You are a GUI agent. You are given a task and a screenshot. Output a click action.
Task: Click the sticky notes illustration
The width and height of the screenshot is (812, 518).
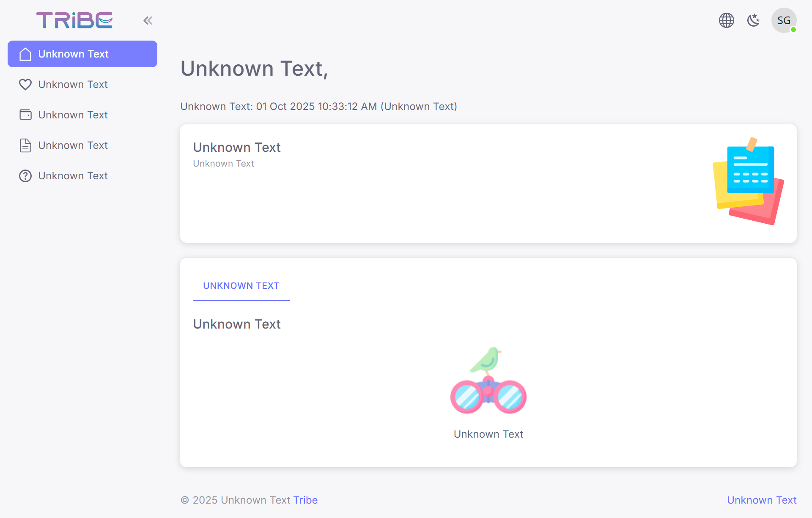click(748, 181)
